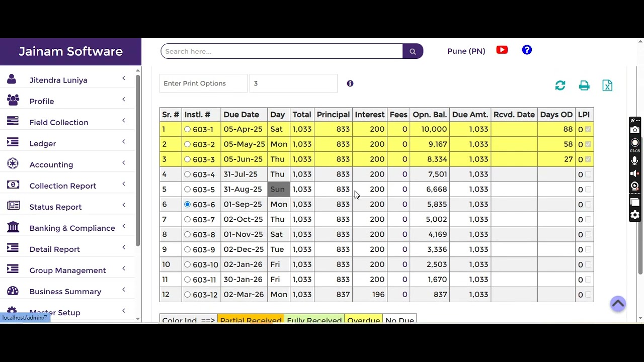Click the Profile people icon
644x362 pixels.
[x=13, y=100]
